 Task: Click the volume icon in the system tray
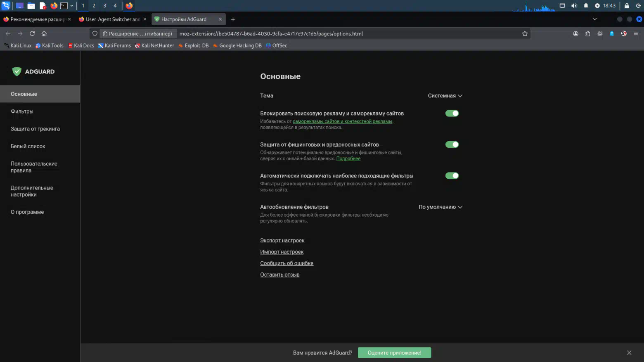(574, 6)
